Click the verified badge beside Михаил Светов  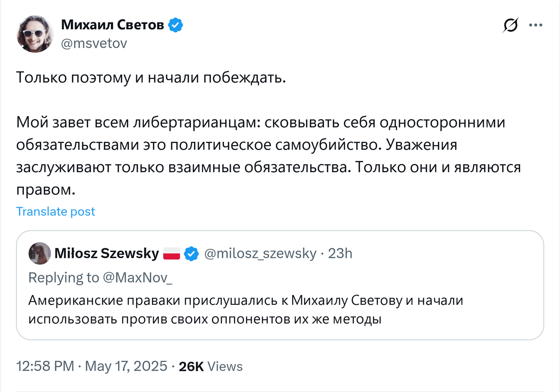click(x=175, y=25)
